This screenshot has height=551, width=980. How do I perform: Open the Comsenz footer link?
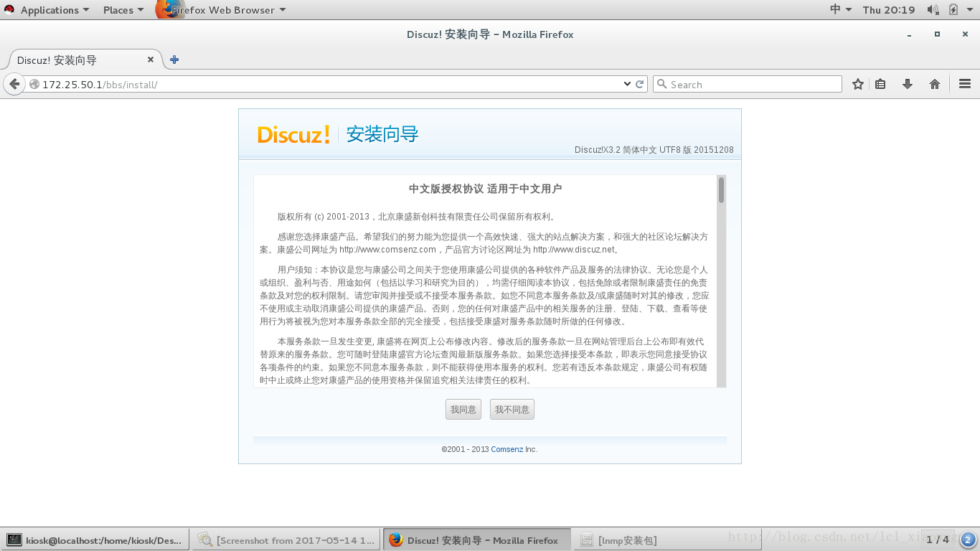coord(507,449)
